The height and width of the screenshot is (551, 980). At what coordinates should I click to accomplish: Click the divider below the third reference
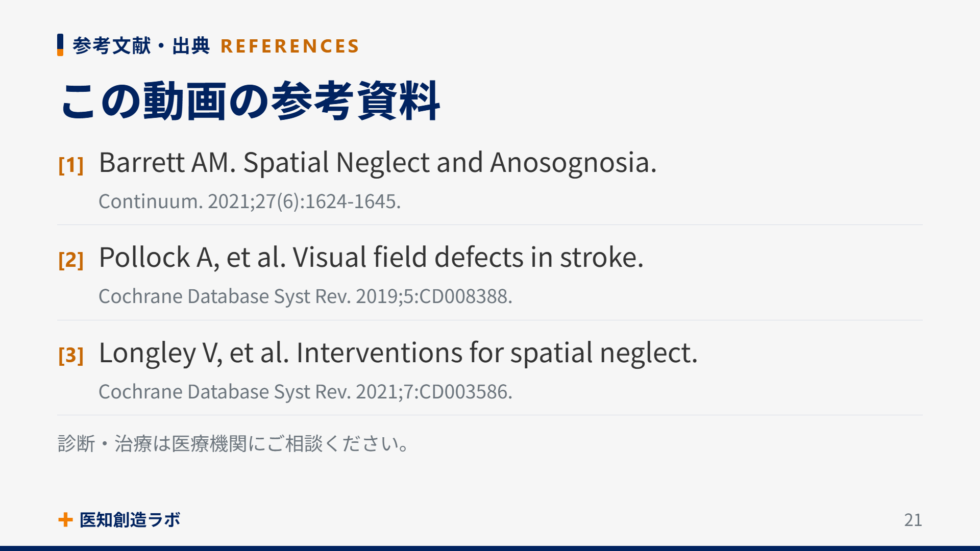490,415
